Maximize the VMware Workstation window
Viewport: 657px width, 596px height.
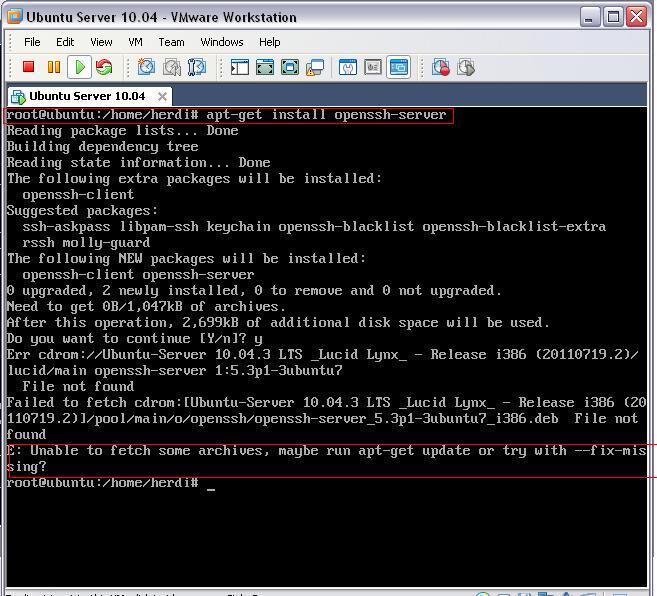(x=613, y=17)
